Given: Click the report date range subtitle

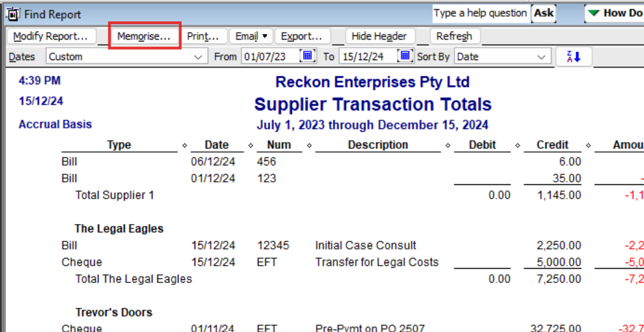Looking at the screenshot, I should point(373,125).
